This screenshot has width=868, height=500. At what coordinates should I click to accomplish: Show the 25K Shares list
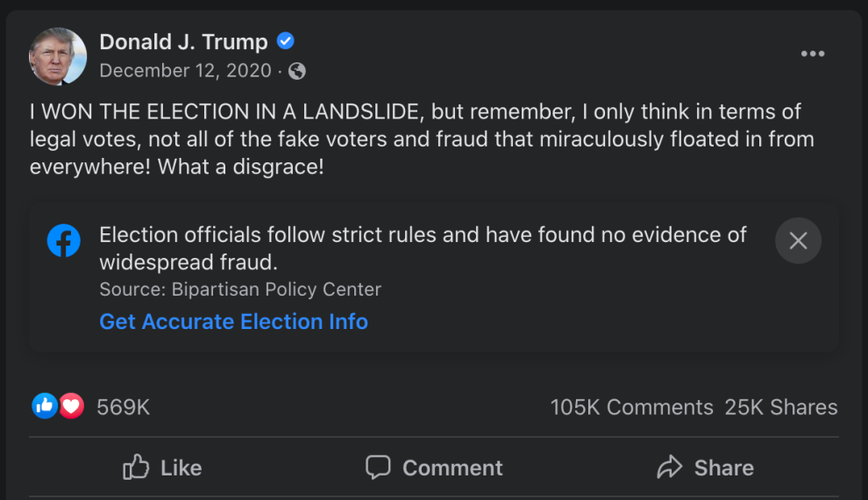tap(780, 407)
